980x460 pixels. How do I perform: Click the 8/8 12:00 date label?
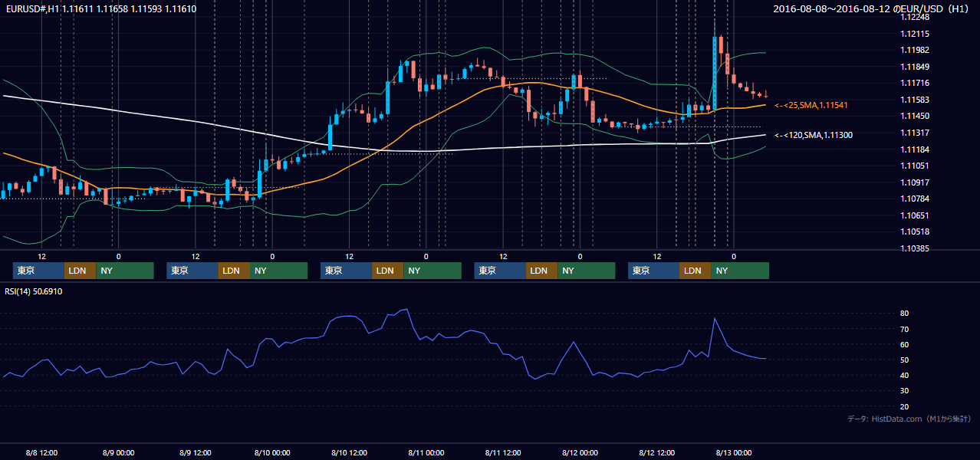click(x=41, y=452)
